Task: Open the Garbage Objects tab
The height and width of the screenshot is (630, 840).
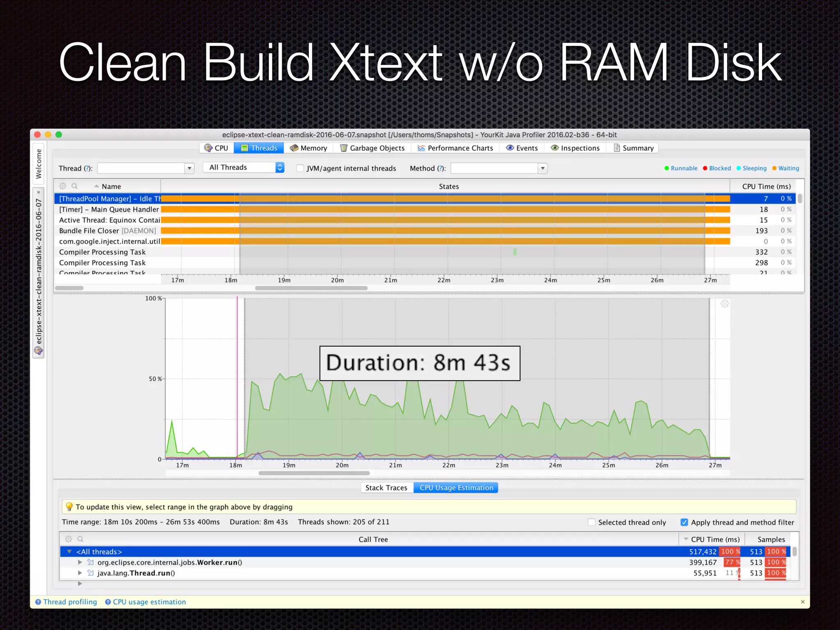Action: point(372,148)
